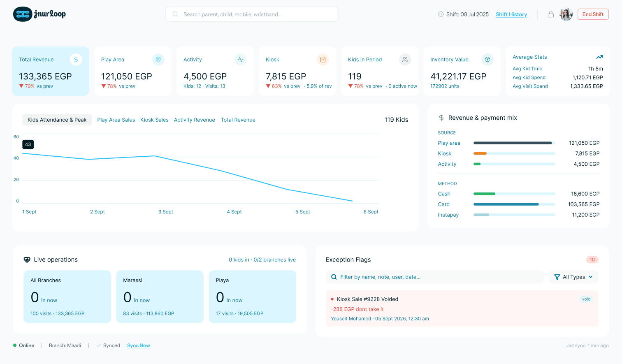Click the lock icon in header
Screen dimensions: 622x364
(551, 14)
